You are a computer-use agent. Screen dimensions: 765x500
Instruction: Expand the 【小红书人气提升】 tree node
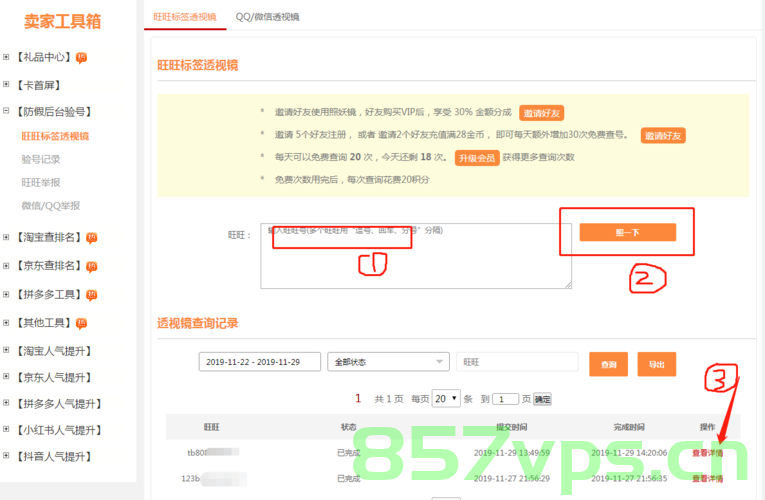point(6,429)
